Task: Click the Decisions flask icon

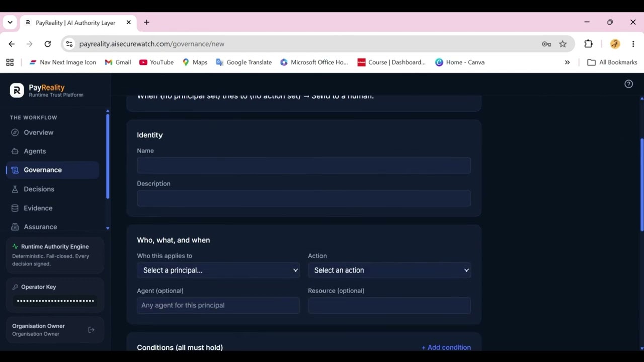Action: pyautogui.click(x=15, y=189)
